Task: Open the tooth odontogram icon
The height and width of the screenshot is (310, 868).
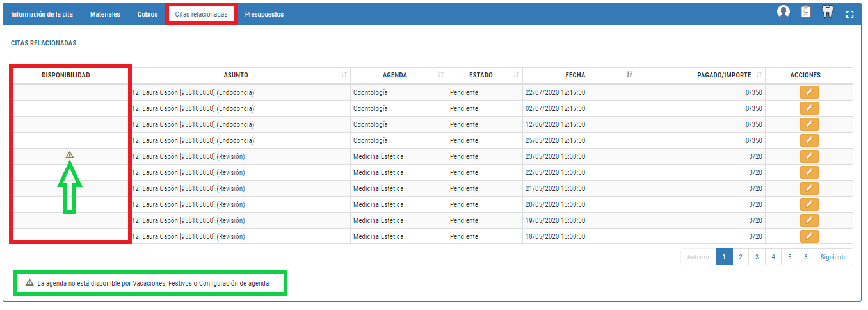Action: [x=828, y=12]
